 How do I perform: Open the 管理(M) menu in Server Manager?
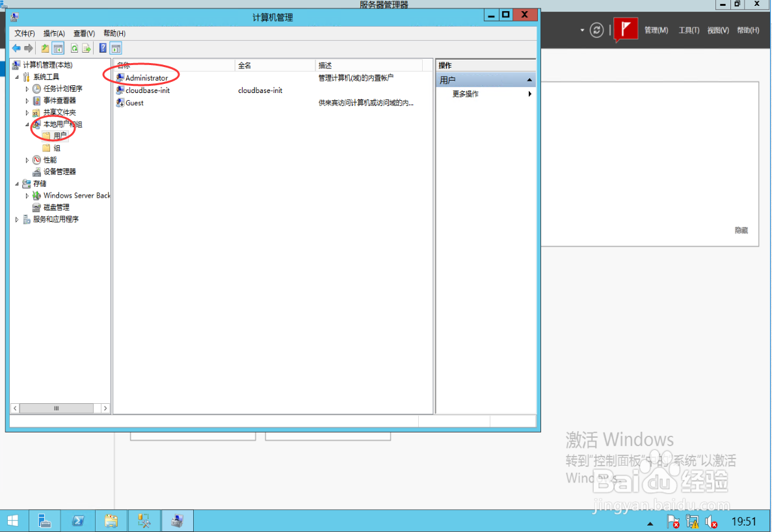pos(656,30)
